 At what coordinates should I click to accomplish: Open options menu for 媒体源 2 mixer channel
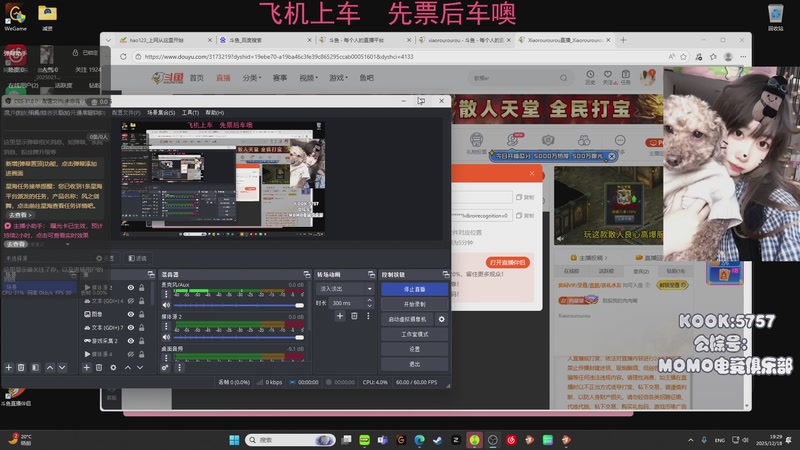tap(166, 326)
